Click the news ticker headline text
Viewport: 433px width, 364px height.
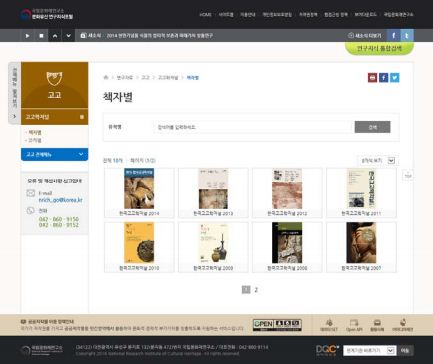159,36
